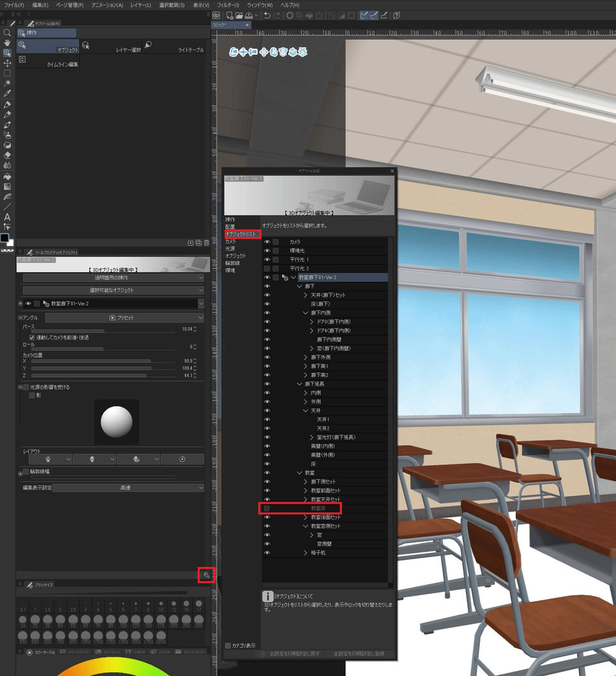616x676 pixels.
Task: Select the Hand move tool
Action: [7, 43]
